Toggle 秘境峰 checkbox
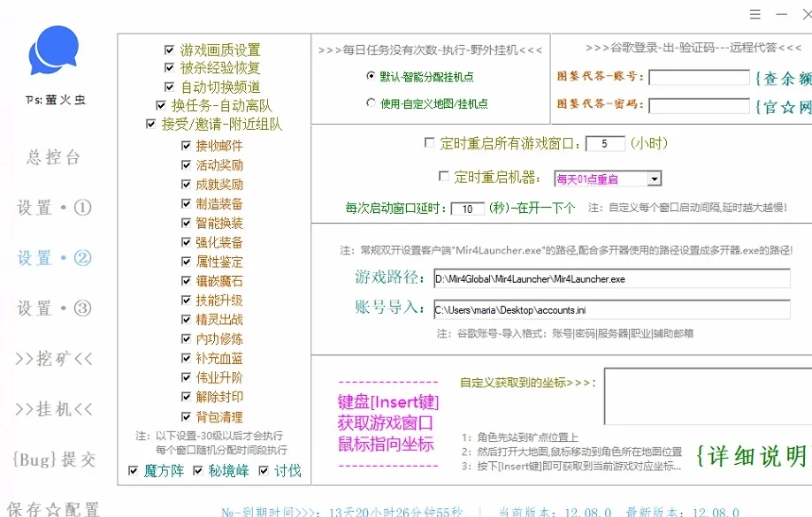 [198, 470]
